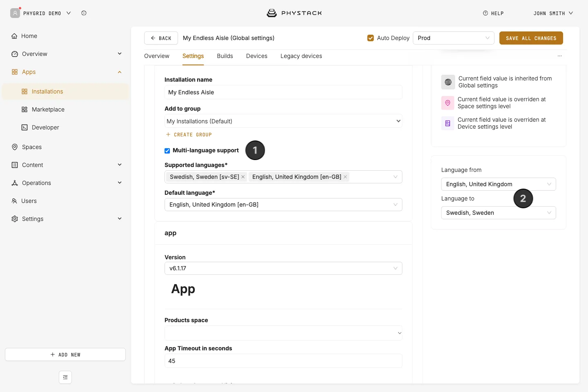The width and height of the screenshot is (588, 392).
Task: Click the Users icon in sidebar
Action: click(x=15, y=201)
